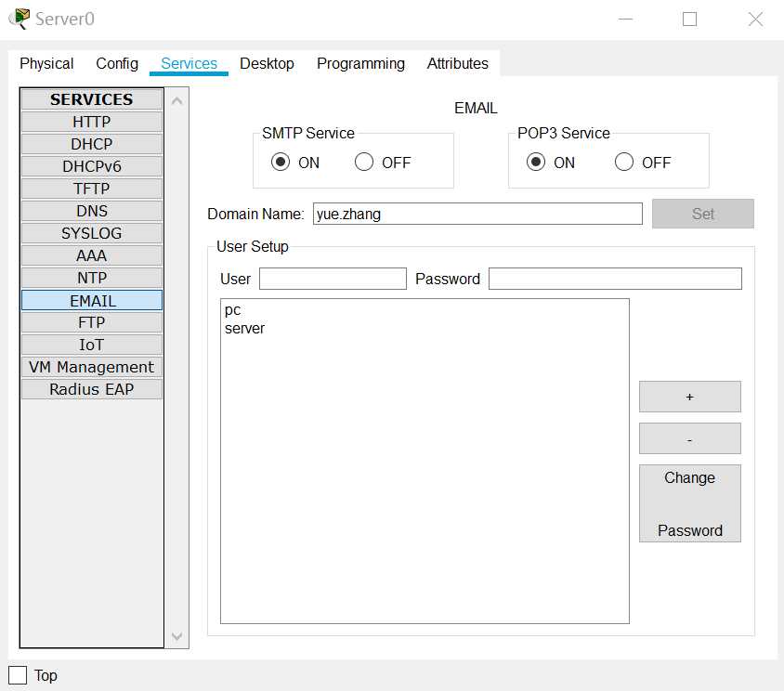Click the Domain Name input field
The image size is (784, 691).
tap(477, 214)
